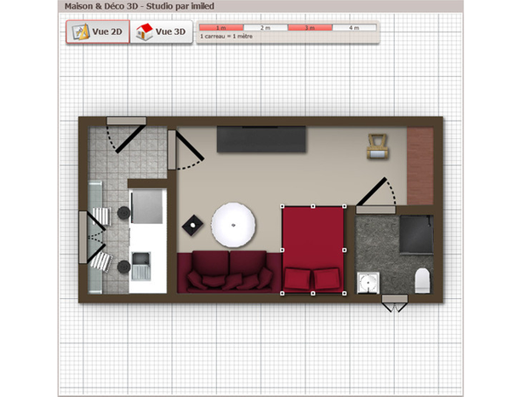The width and height of the screenshot is (532, 397).
Task: Select the small black side table
Action: (x=192, y=225)
